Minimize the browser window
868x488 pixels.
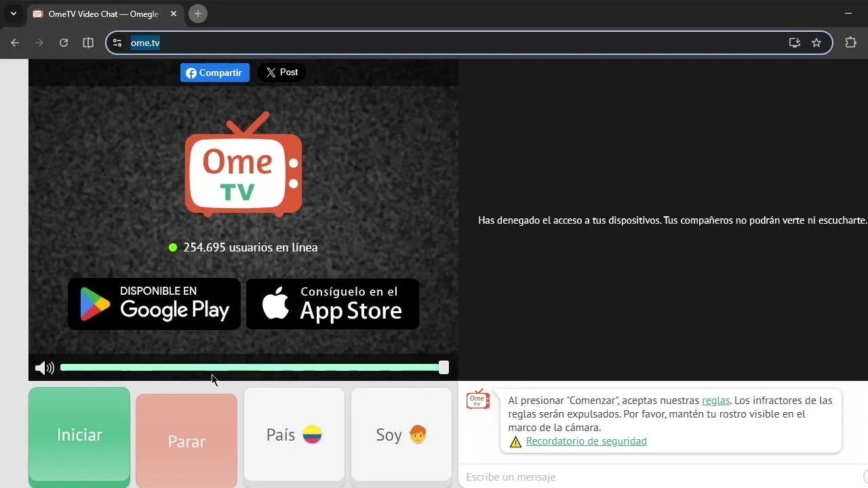pyautogui.click(x=848, y=14)
